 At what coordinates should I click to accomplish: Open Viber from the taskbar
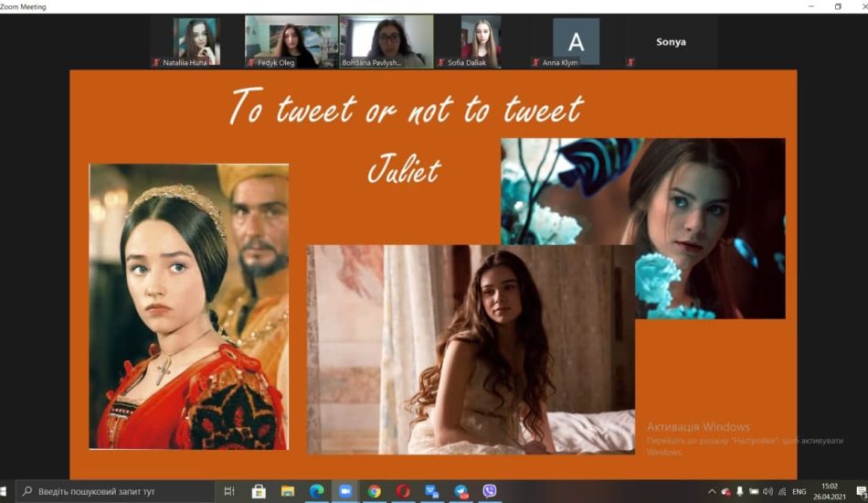[x=490, y=491]
